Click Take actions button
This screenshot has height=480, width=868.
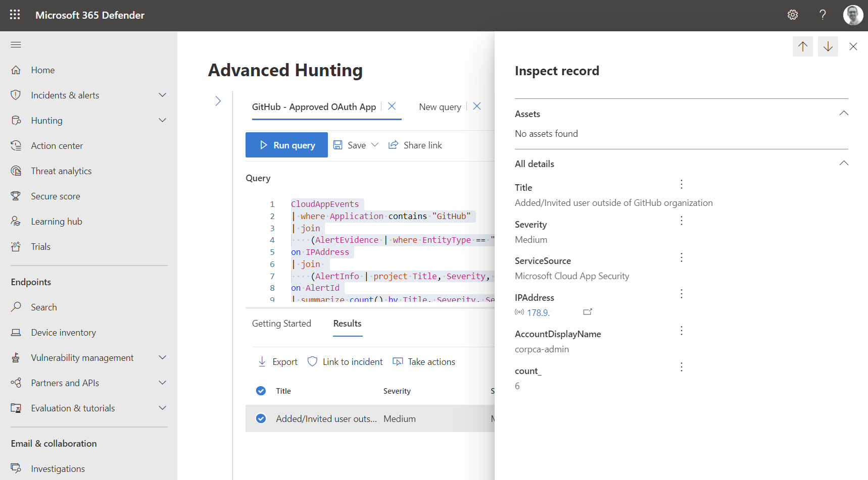[424, 361]
